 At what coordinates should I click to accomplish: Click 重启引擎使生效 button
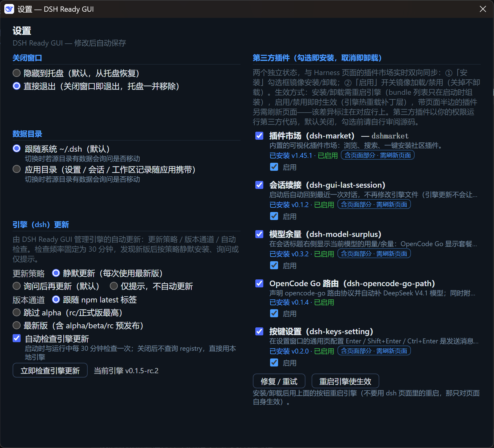pyautogui.click(x=345, y=381)
